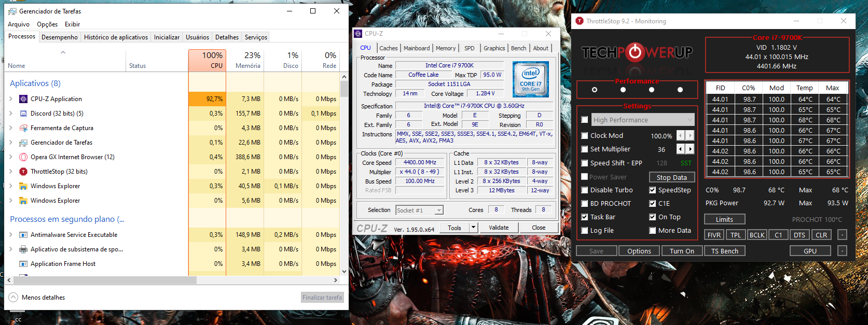Click the Validate button in CPU-Z
Viewport: 868px width, 325px height.
pos(499,228)
